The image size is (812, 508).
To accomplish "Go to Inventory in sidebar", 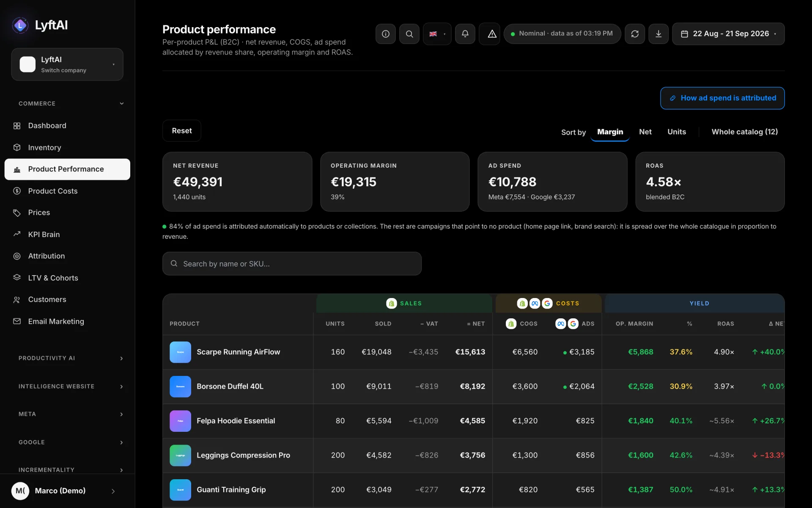I will [x=67, y=147].
